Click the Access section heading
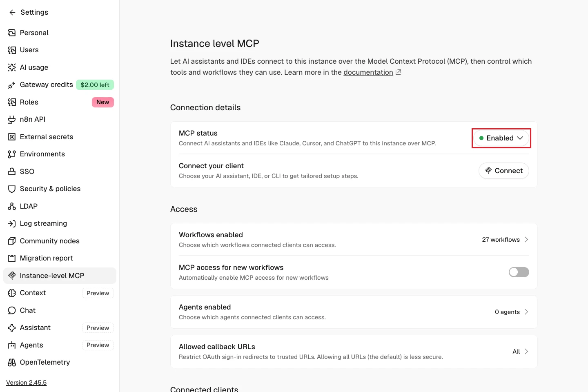Screen dimensions: 588x392 coord(184,209)
